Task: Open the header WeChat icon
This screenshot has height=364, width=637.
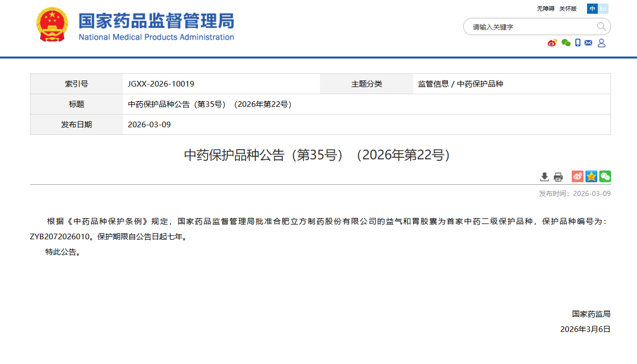Action: [x=566, y=43]
